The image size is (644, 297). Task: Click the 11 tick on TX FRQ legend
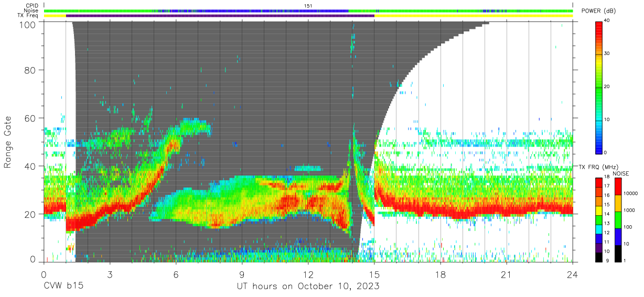click(607, 241)
